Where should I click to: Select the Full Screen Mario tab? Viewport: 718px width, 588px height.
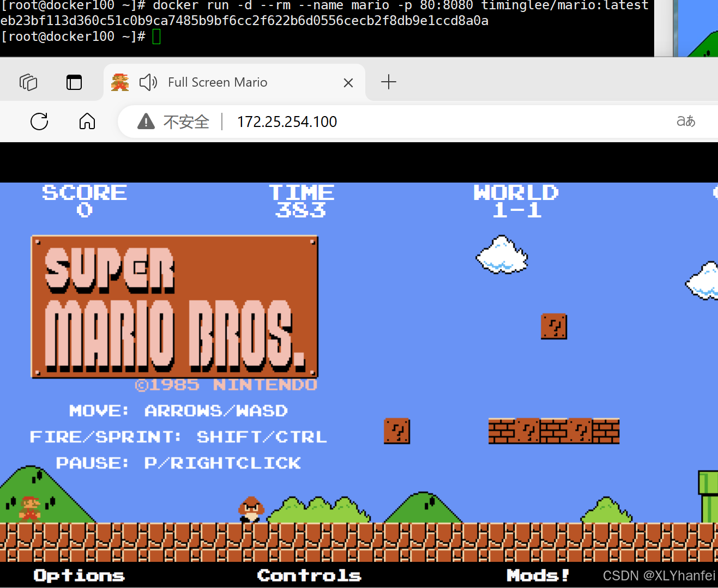(234, 82)
